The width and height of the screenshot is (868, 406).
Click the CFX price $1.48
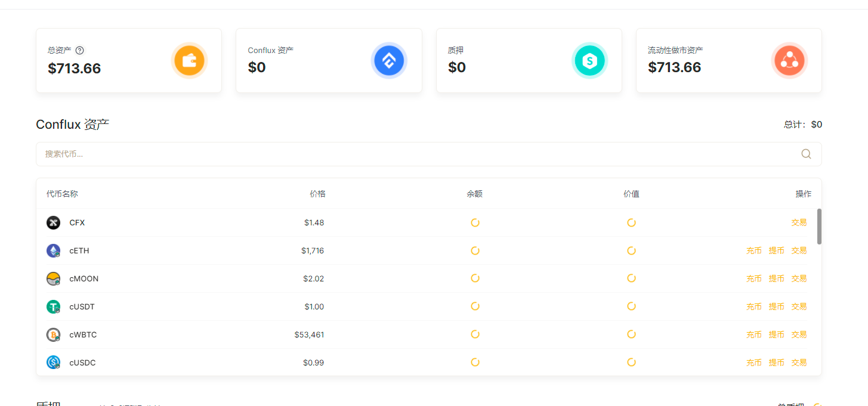[314, 223]
